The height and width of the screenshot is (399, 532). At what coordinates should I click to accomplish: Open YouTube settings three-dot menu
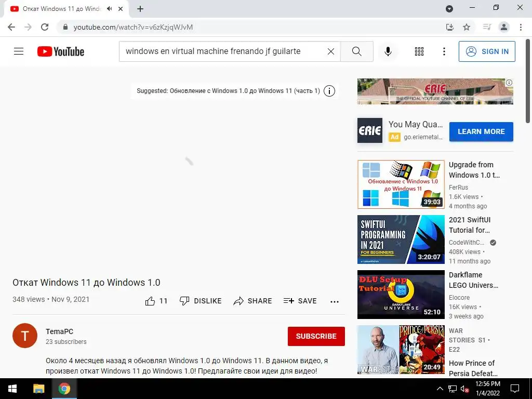tap(444, 51)
